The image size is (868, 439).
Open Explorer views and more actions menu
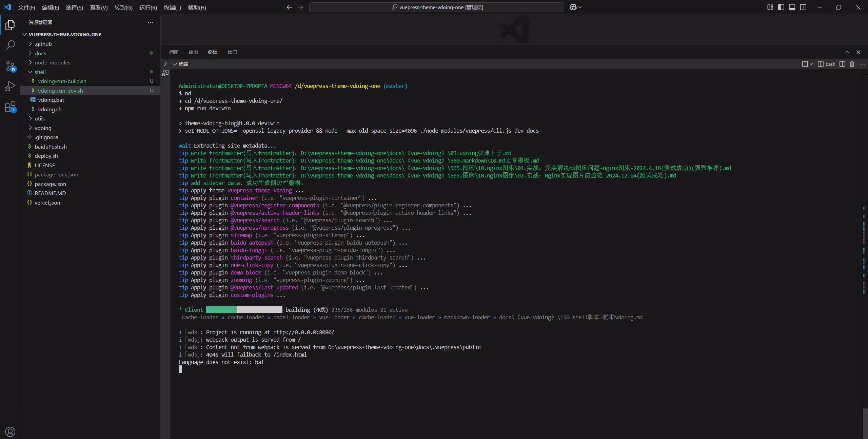pos(151,22)
